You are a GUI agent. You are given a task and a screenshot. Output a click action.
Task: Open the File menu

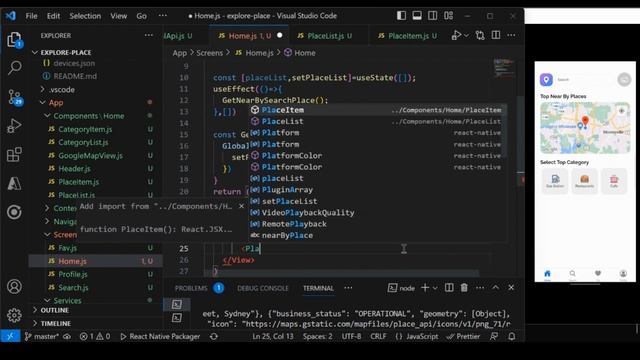[x=31, y=16]
